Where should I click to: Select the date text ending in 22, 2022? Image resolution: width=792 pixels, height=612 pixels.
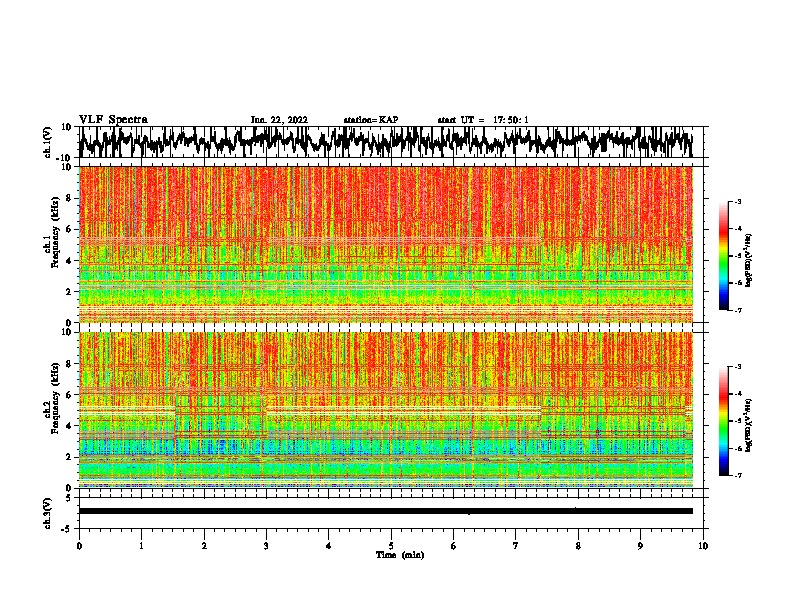pyautogui.click(x=279, y=120)
